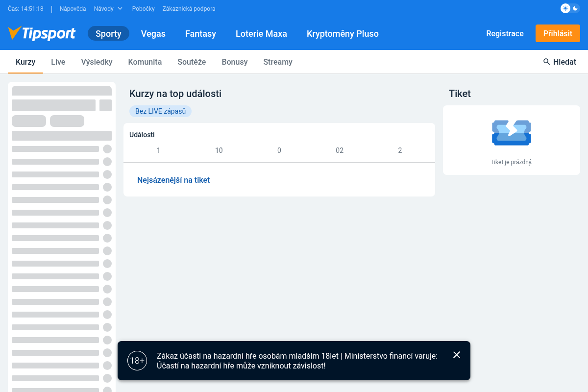Viewport: 588px width, 392px height.
Task: Open Kryptoměny Pluso section
Action: point(343,33)
